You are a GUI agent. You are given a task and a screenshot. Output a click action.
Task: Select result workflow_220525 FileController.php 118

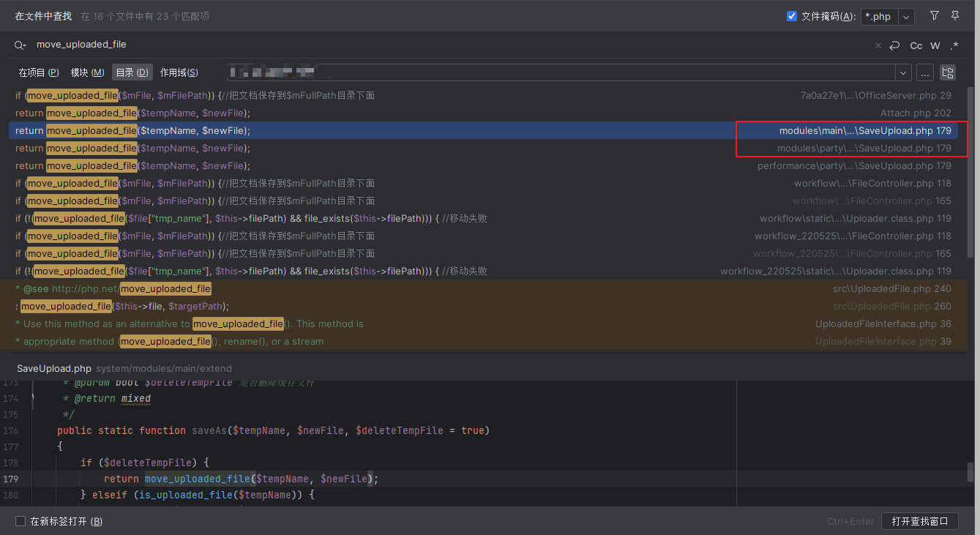click(483, 236)
